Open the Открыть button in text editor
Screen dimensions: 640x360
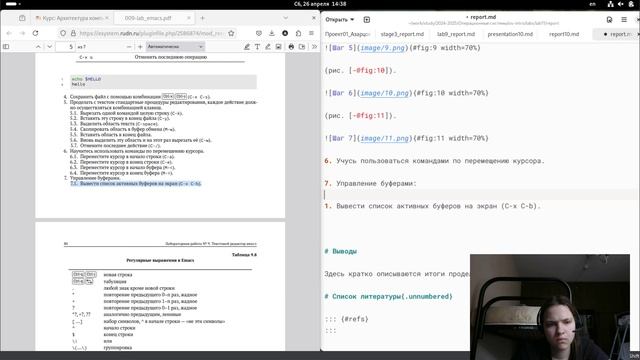point(336,19)
